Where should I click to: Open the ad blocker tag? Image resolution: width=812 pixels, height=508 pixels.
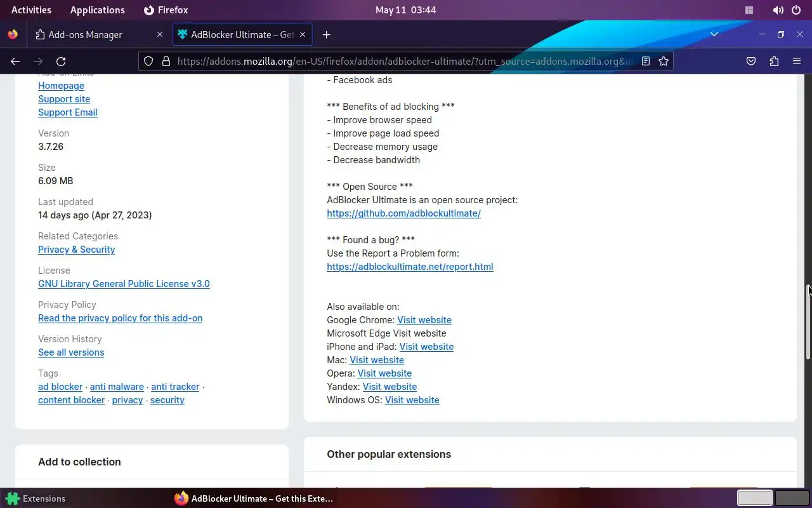[x=60, y=387]
